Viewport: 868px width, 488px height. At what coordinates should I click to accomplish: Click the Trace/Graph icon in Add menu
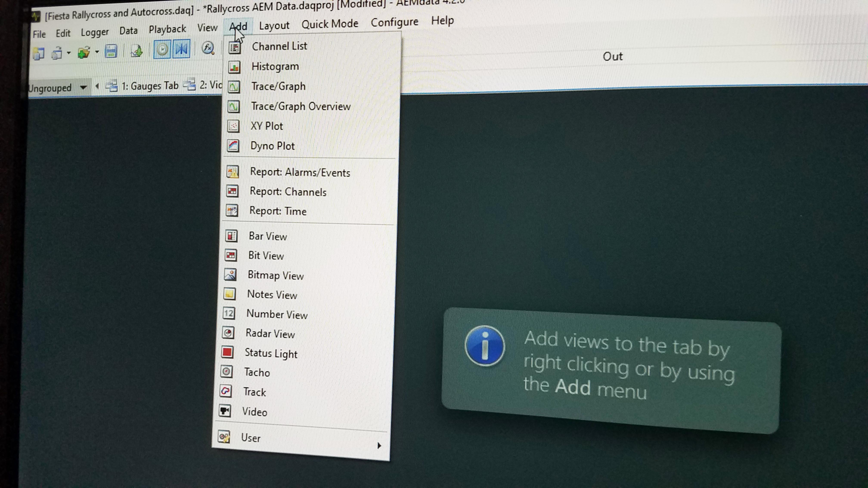234,87
